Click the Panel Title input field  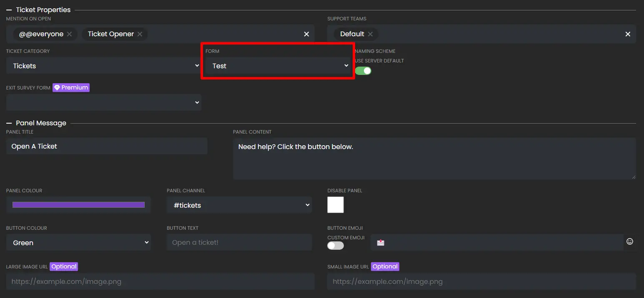[107, 147]
